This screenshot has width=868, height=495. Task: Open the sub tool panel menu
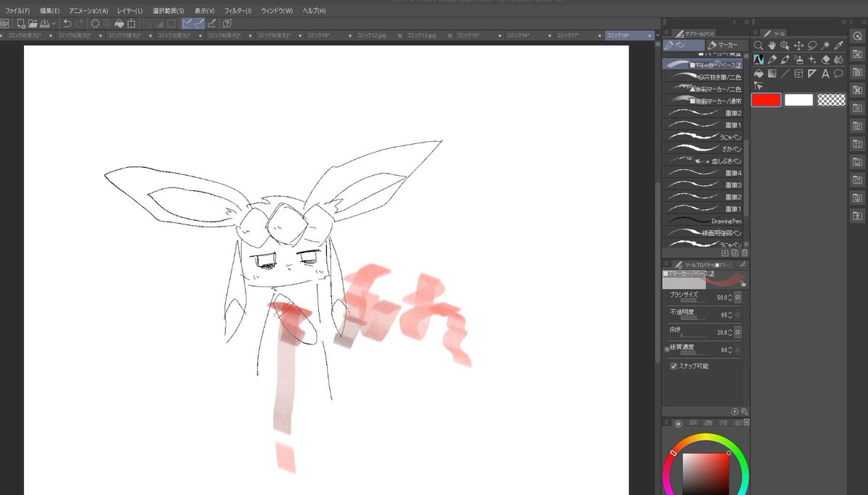tap(666, 33)
